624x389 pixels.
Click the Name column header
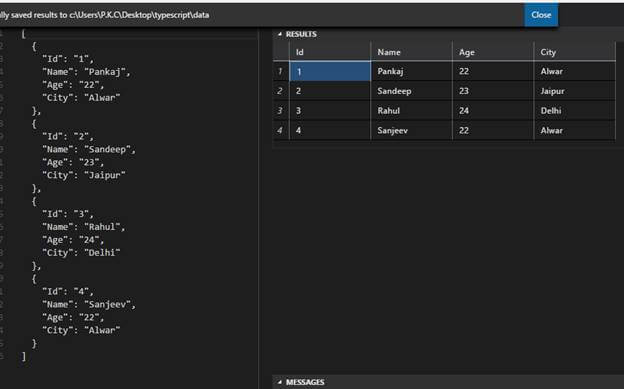pos(411,52)
